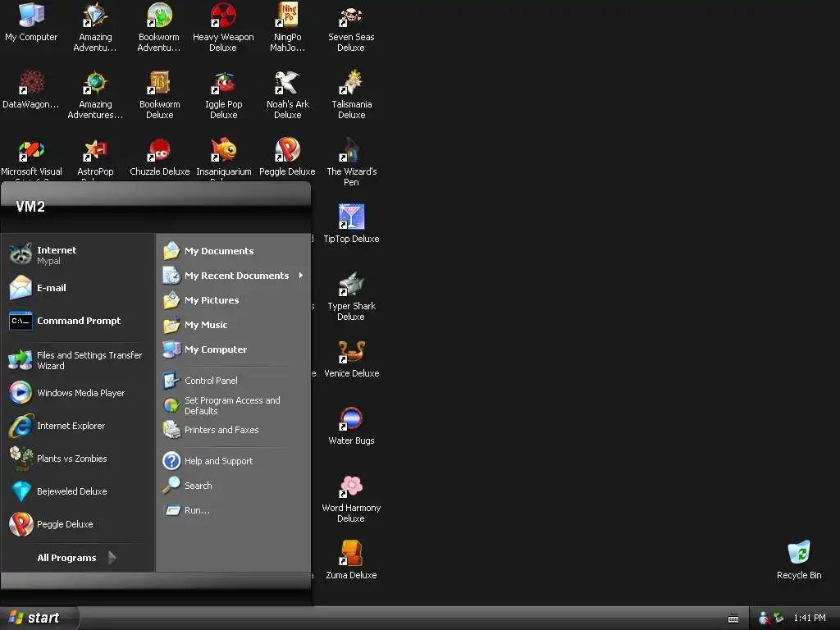Image resolution: width=840 pixels, height=630 pixels.
Task: Open My Computer from the Start menu
Action: coord(234,349)
